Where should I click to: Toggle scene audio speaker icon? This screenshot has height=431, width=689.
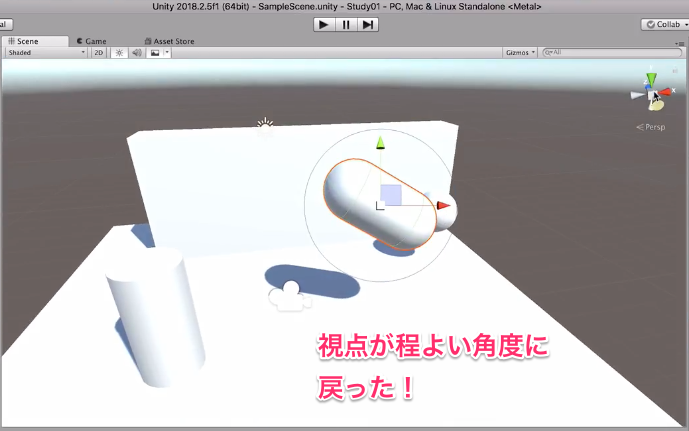pos(137,53)
